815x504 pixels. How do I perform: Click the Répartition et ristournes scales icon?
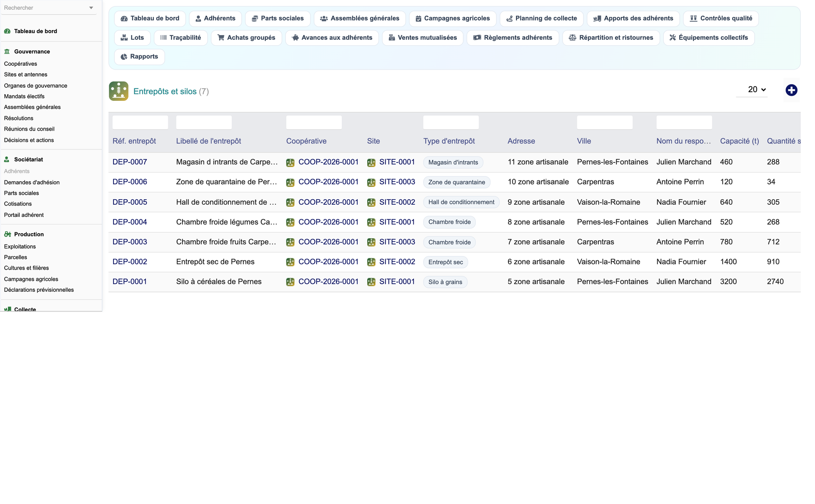click(573, 38)
